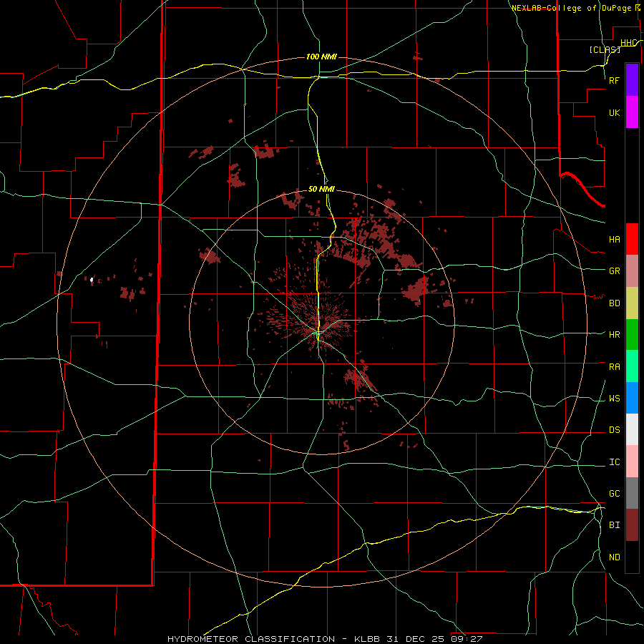Click the Hydrometeor Classification KLBB title caption
Viewport: 644px width, 644px height.
point(324,639)
